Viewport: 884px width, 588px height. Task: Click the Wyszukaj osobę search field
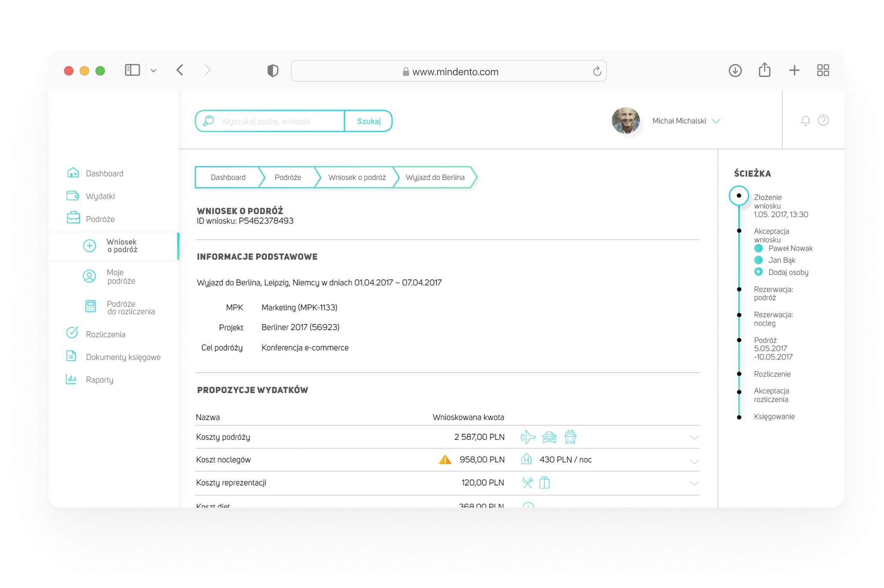(x=280, y=121)
